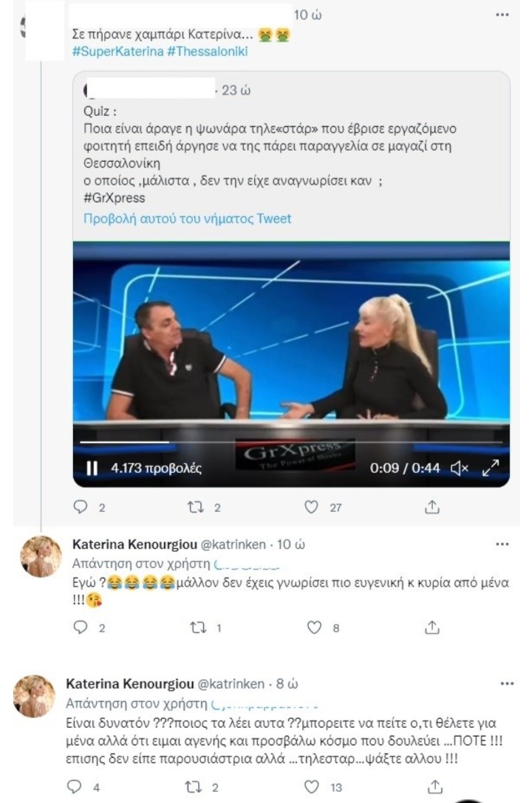532x803 pixels.
Task: Open more options on top tweet
Action: pyautogui.click(x=502, y=14)
